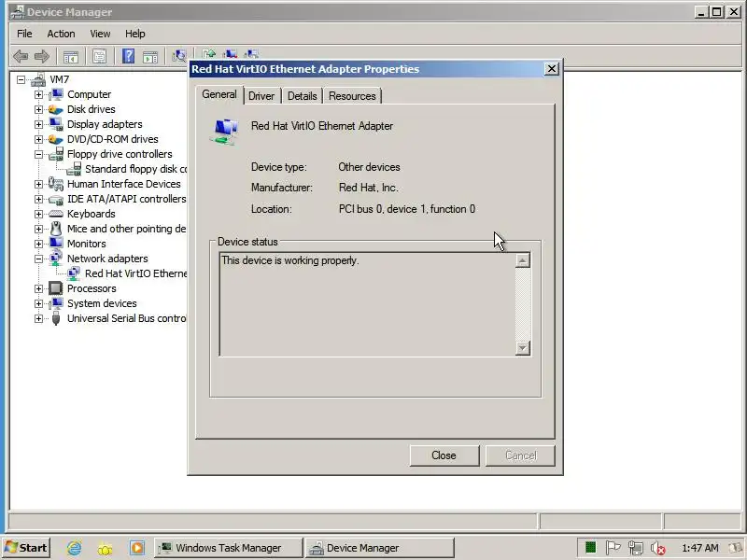Collapse the Network adapters node

pos(38,259)
